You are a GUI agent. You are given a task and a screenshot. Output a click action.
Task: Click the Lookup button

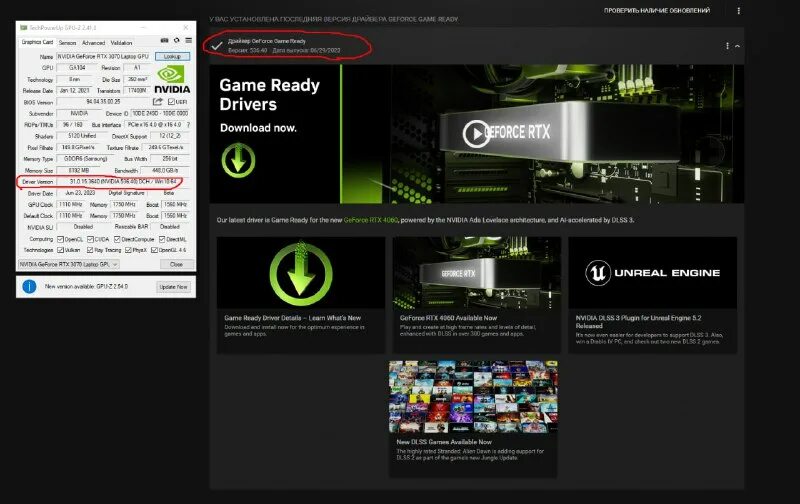coord(172,57)
